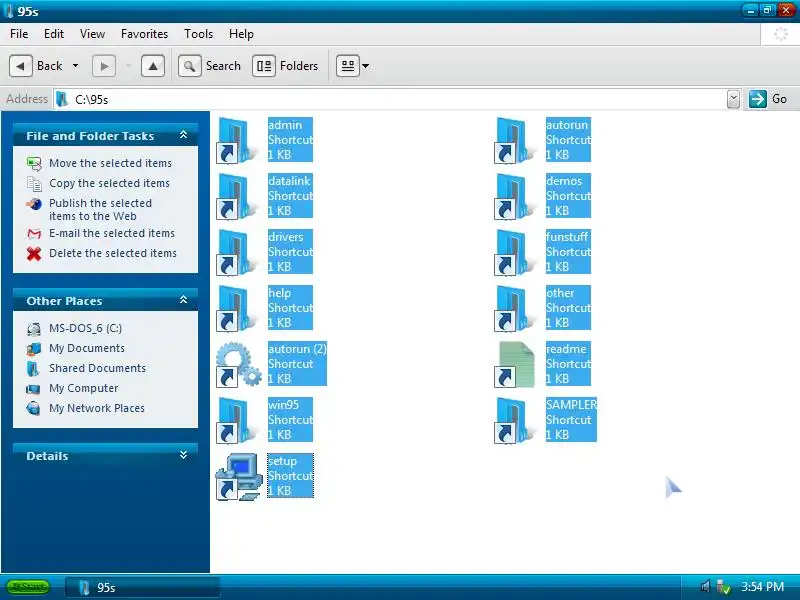Click the 95s taskbar button
Image resolution: width=800 pixels, height=600 pixels.
[x=143, y=588]
